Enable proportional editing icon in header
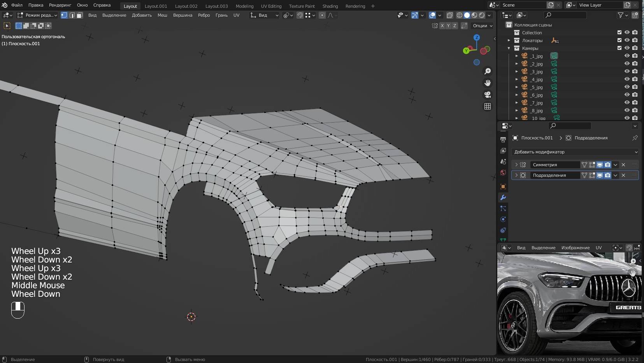The image size is (644, 363). point(322,15)
